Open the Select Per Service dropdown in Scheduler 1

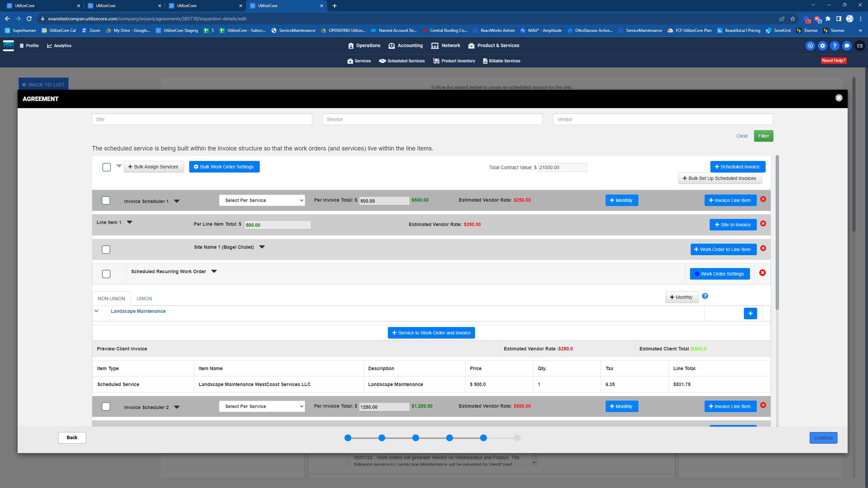point(262,200)
